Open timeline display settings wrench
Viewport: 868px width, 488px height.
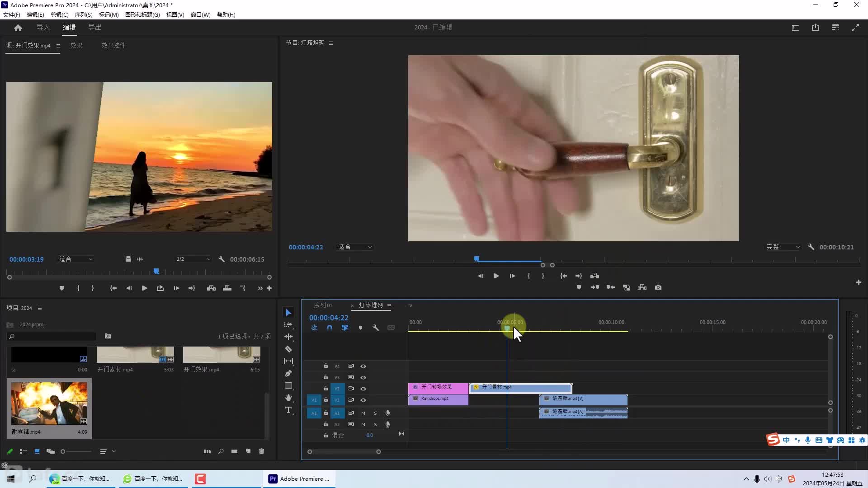(x=376, y=328)
